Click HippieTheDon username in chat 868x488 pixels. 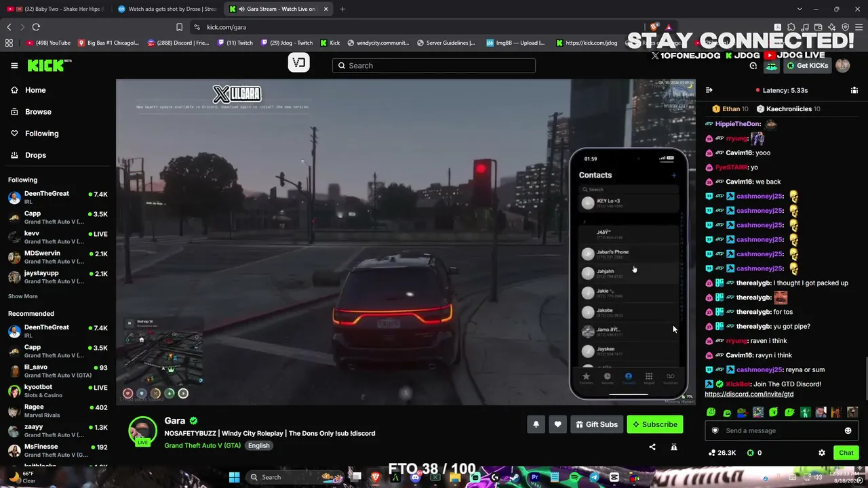coord(738,124)
